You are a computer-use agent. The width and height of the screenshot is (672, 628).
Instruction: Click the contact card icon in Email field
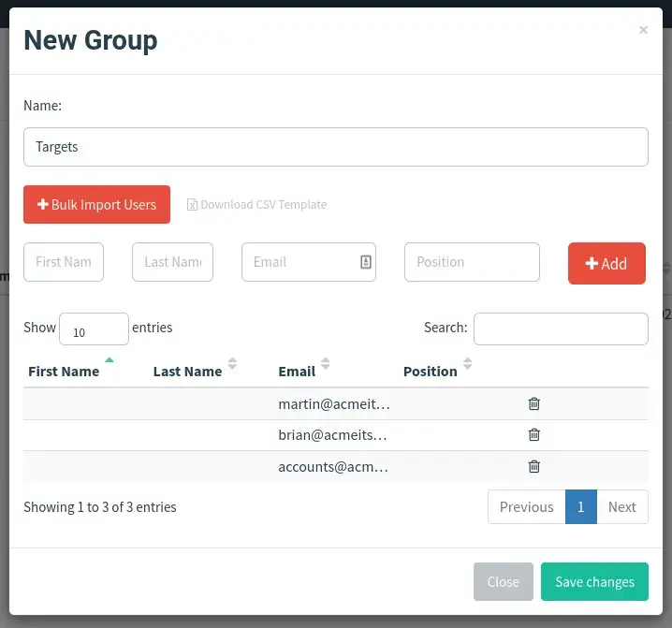[x=366, y=262]
